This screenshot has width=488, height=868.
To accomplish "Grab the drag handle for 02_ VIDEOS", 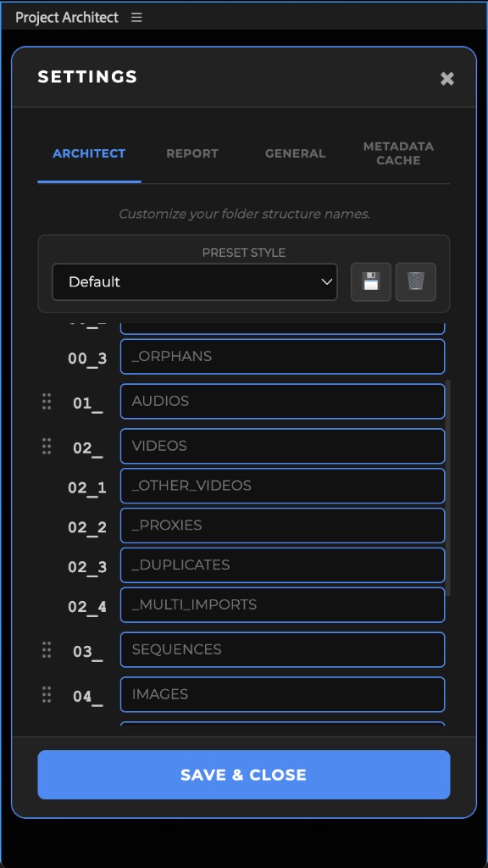I will click(47, 446).
